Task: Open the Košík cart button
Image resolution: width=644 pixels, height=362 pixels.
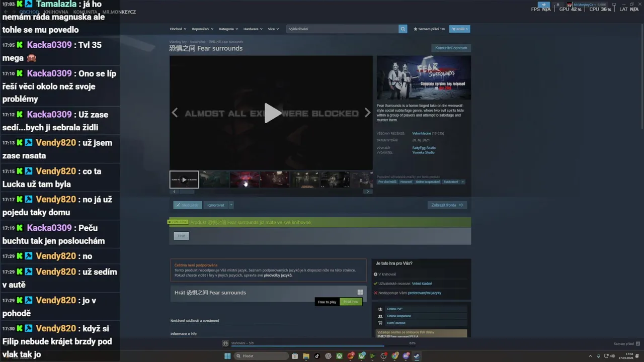Action: tap(460, 29)
